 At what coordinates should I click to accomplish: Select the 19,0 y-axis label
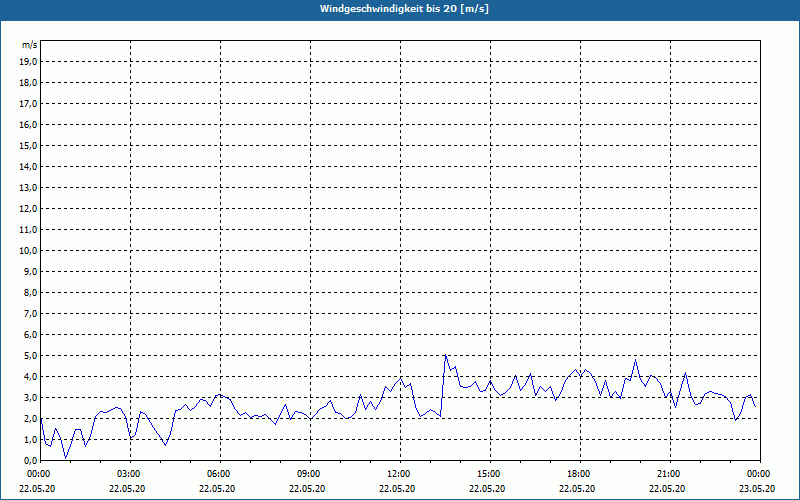tap(29, 62)
